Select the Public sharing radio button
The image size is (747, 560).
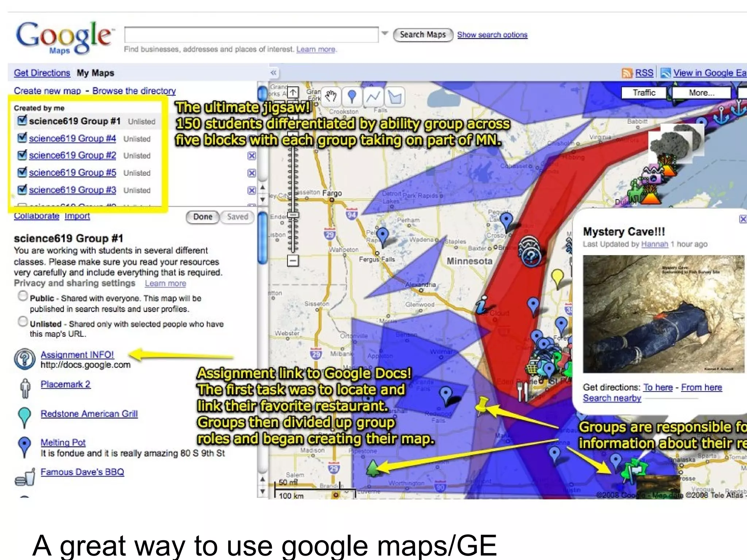point(23,296)
